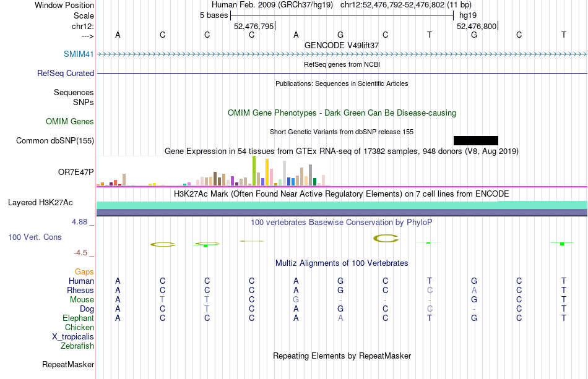588x379 pixels.
Task: Click the SMIM41 gene track label
Action: click(79, 54)
